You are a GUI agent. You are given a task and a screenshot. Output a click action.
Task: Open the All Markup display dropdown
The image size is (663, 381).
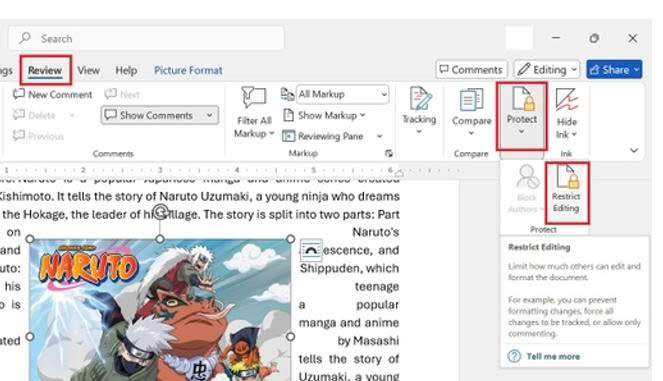click(342, 94)
